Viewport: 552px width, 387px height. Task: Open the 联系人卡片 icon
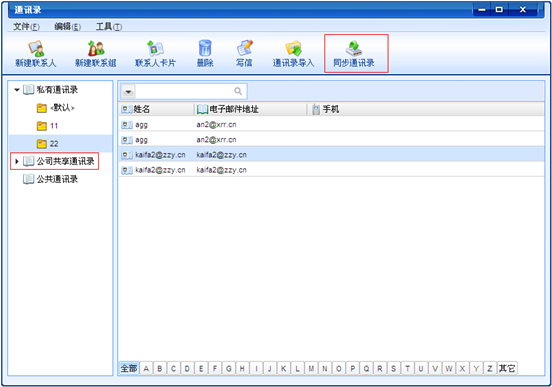click(x=155, y=48)
